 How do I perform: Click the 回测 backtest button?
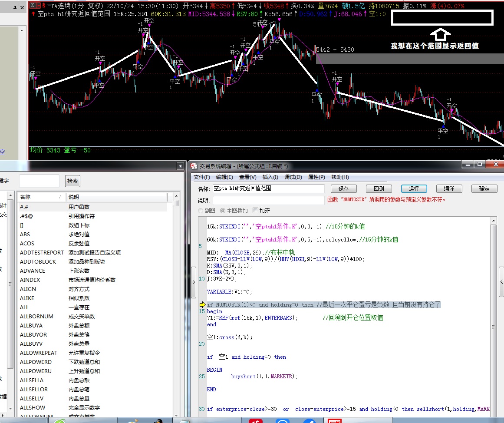click(x=379, y=188)
